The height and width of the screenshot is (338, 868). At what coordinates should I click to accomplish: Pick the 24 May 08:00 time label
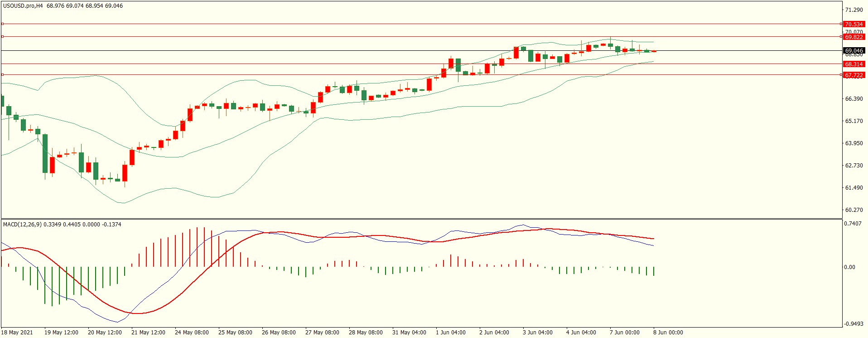click(x=192, y=332)
